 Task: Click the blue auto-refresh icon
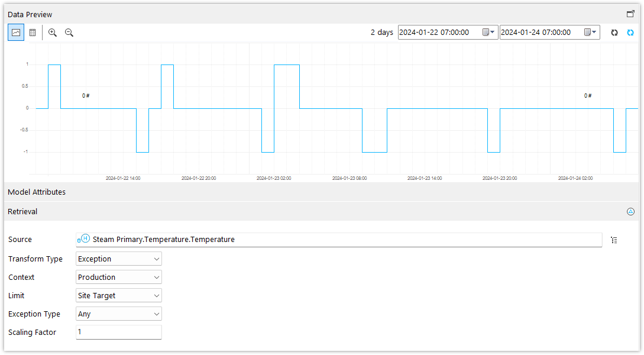click(x=630, y=33)
